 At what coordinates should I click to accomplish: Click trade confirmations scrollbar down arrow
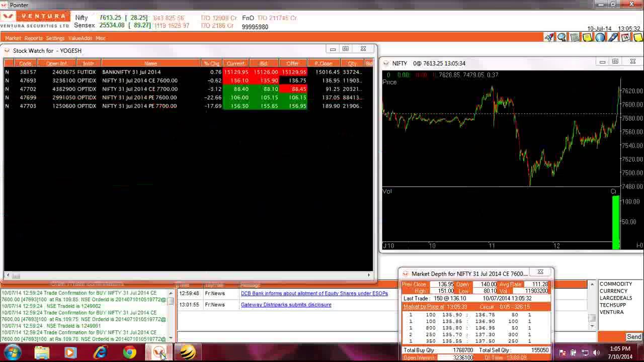pyautogui.click(x=171, y=338)
